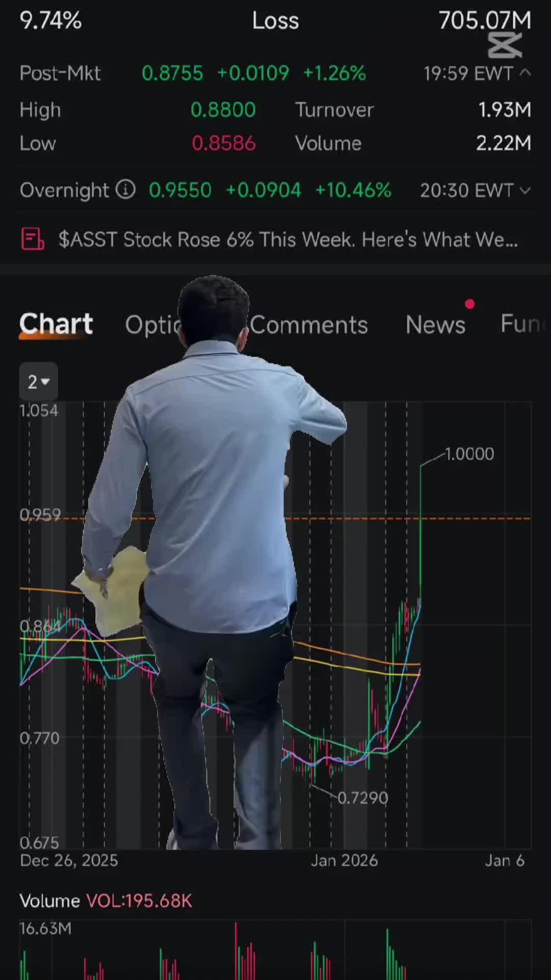551x980 pixels.
Task: Tap the tall green candle near 1.0000
Action: [420, 531]
